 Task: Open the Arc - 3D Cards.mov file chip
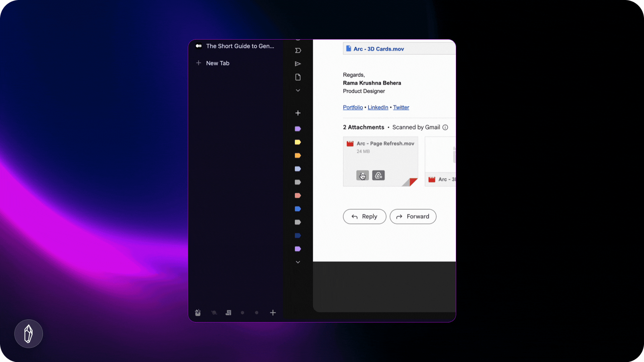point(378,49)
